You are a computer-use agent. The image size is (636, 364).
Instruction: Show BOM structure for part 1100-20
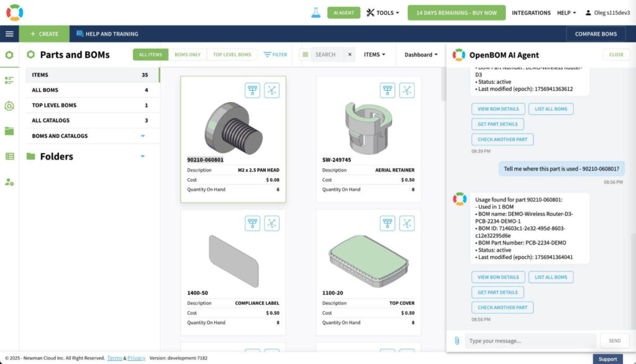tap(388, 223)
